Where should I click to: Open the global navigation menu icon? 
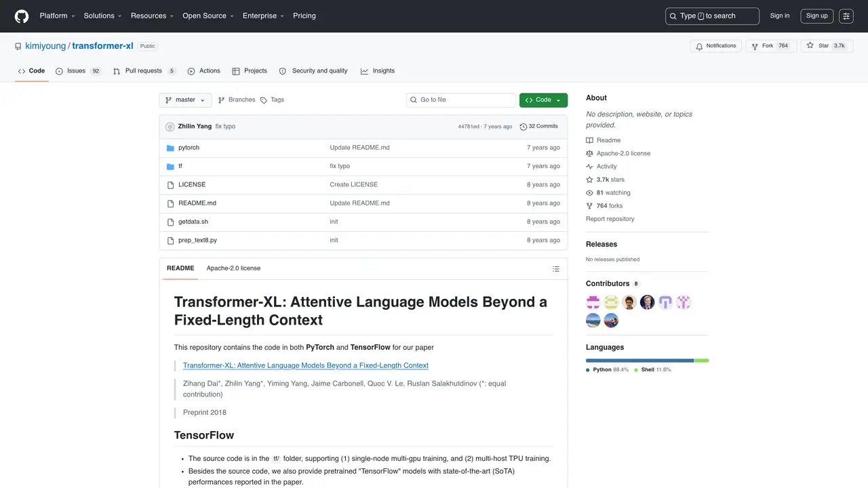coord(846,16)
